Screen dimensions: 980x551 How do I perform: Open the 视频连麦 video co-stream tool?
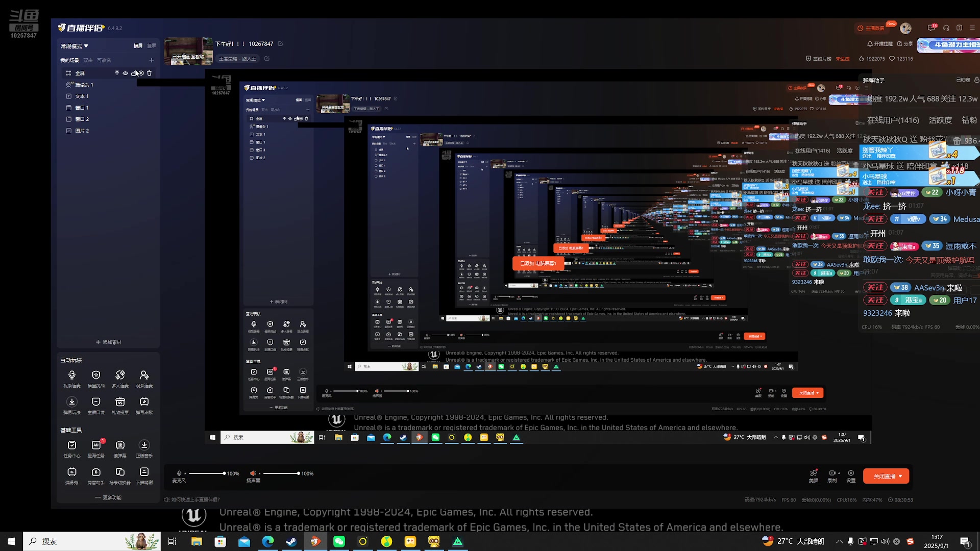pos(72,379)
